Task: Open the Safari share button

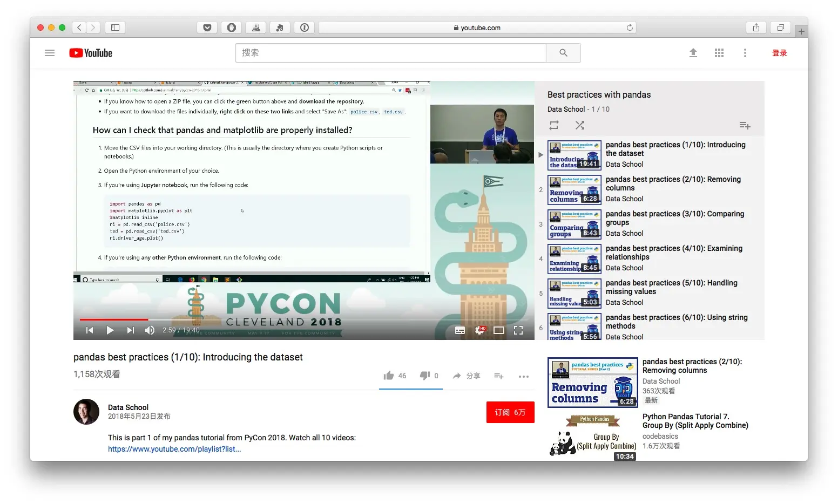Action: [756, 28]
